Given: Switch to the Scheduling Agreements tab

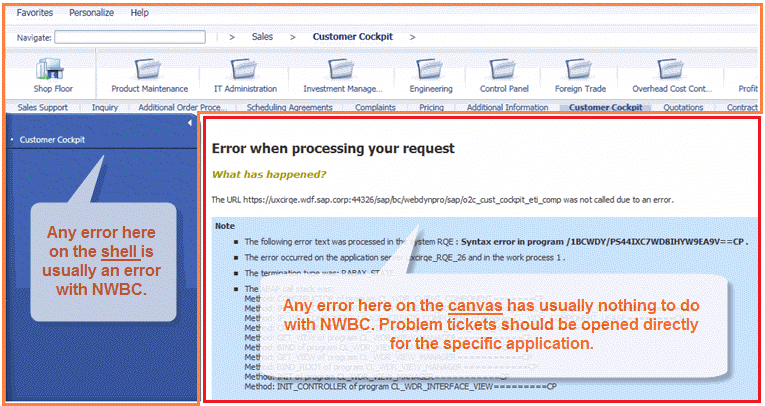Looking at the screenshot, I should tap(289, 107).
